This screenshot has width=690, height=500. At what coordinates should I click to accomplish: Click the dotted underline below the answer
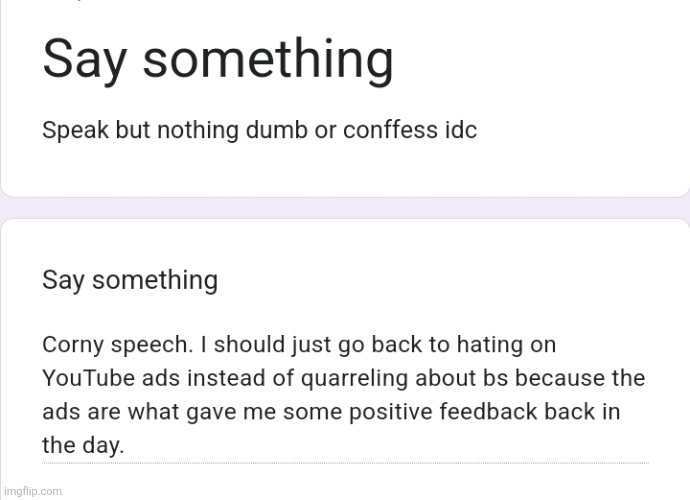[x=344, y=463]
